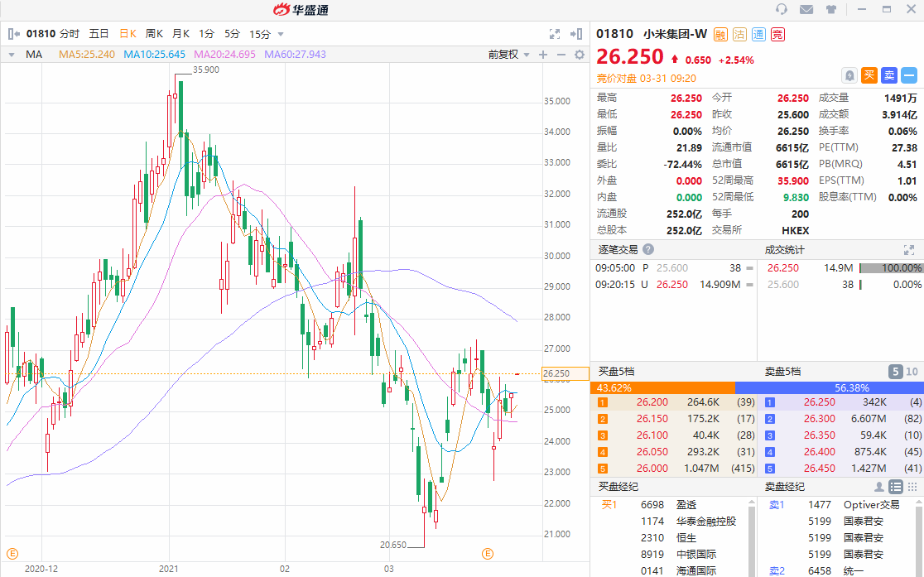The height and width of the screenshot is (577, 924).
Task: Click the 竞 auction badge
Action: (x=777, y=34)
